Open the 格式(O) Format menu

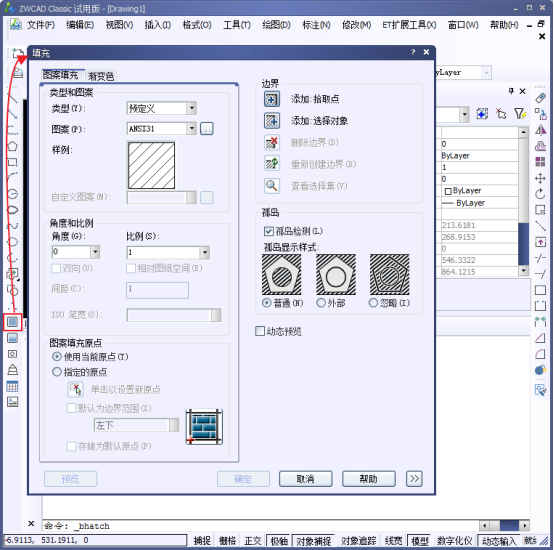pos(197,25)
